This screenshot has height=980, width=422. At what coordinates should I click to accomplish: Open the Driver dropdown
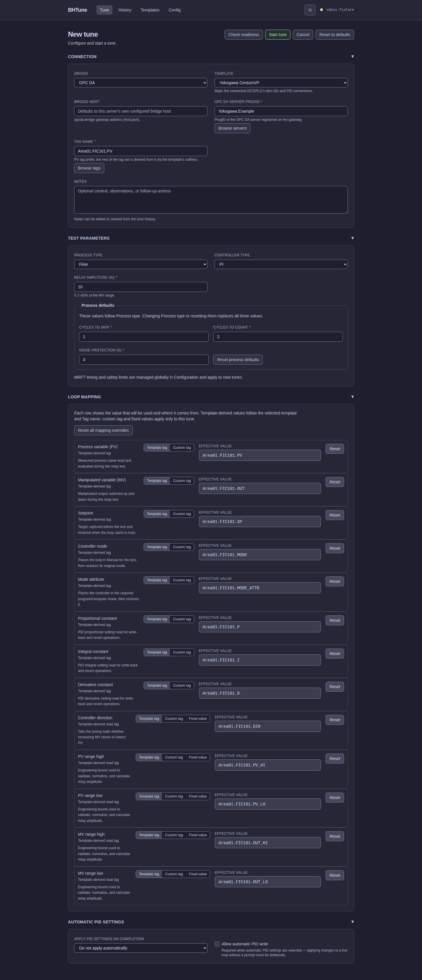(x=141, y=82)
